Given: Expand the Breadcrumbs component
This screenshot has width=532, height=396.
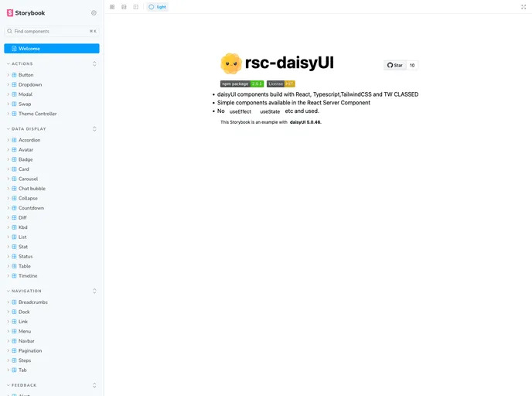Looking at the screenshot, I should 52,302.
